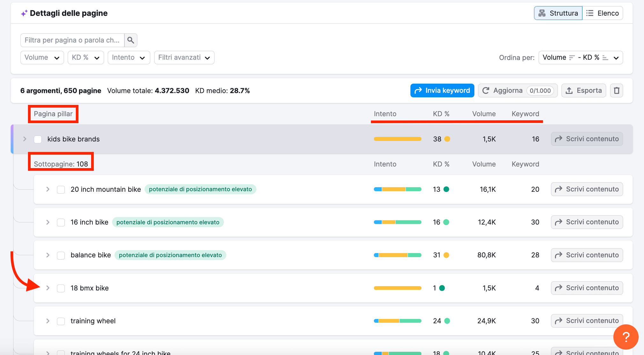Click the green KD dot for 20 inch mountain bike
Screen dimensions: 644x355
point(446,189)
